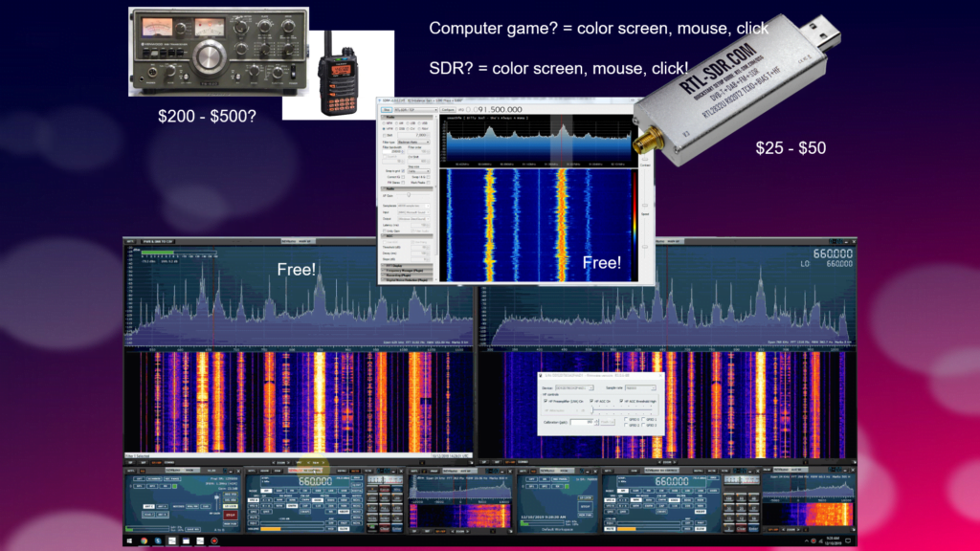The width and height of the screenshot is (980, 551).
Task: Select the CW mode radio button in SDR#
Action: pyautogui.click(x=409, y=129)
